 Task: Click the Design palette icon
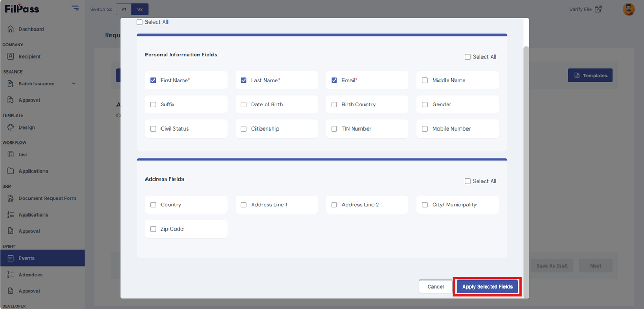click(x=11, y=127)
